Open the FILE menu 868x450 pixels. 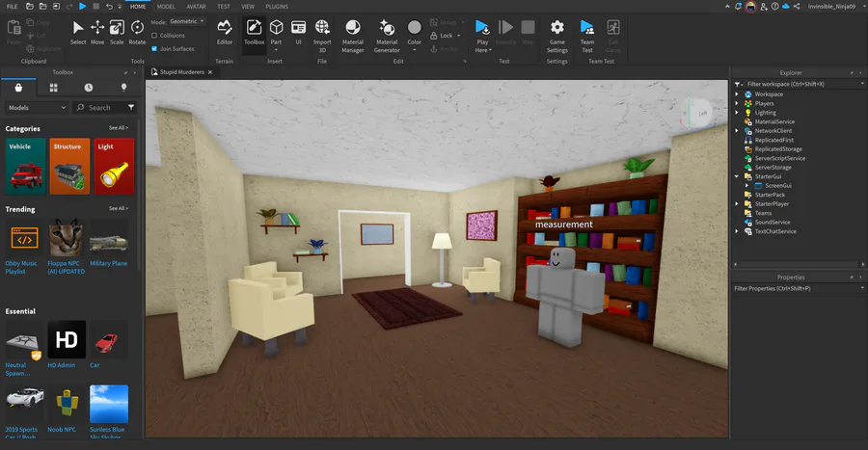(12, 7)
